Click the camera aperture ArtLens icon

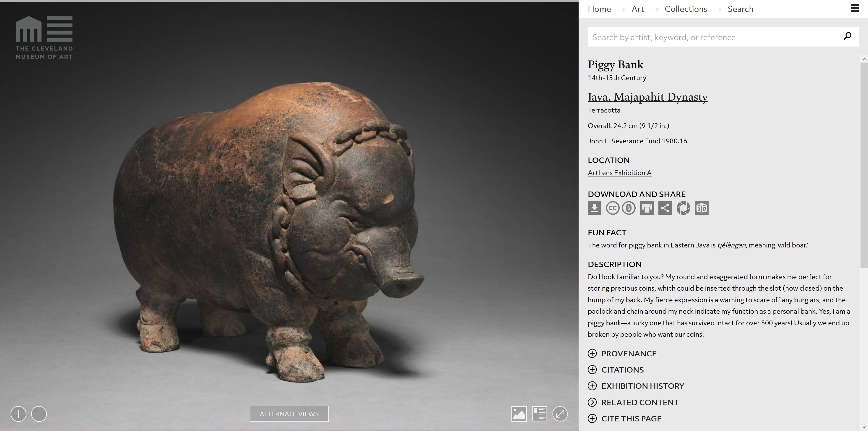click(683, 208)
